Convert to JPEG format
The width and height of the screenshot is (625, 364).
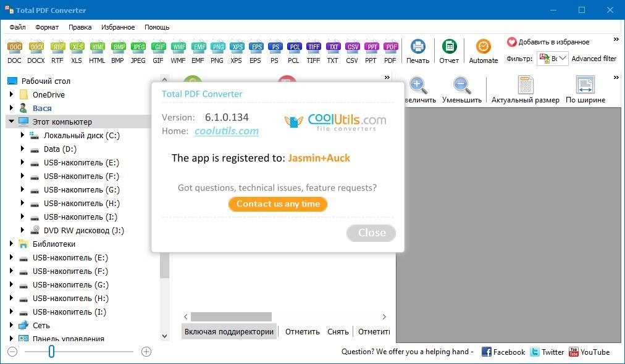(x=138, y=52)
